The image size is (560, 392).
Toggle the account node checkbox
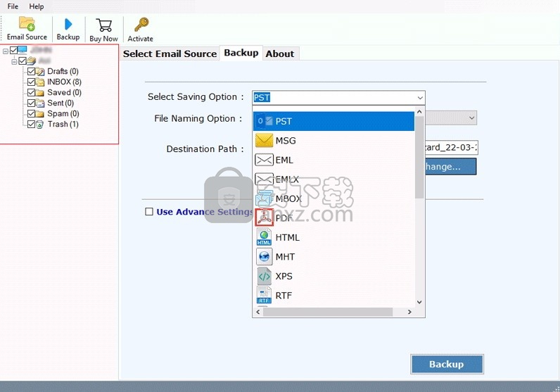(x=22, y=61)
